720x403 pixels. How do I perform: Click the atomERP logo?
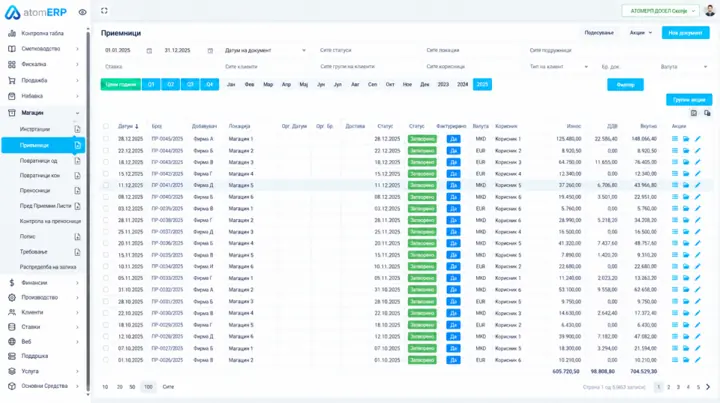click(36, 12)
